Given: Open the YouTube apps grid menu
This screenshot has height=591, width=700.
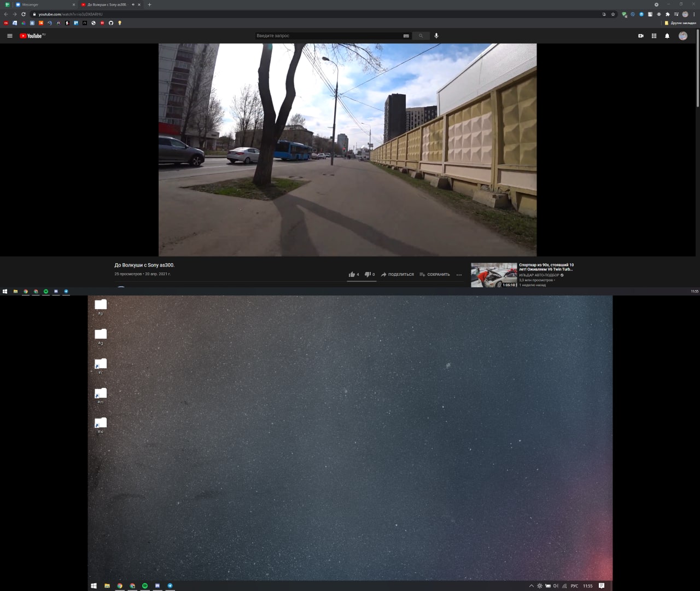Looking at the screenshot, I should (654, 36).
